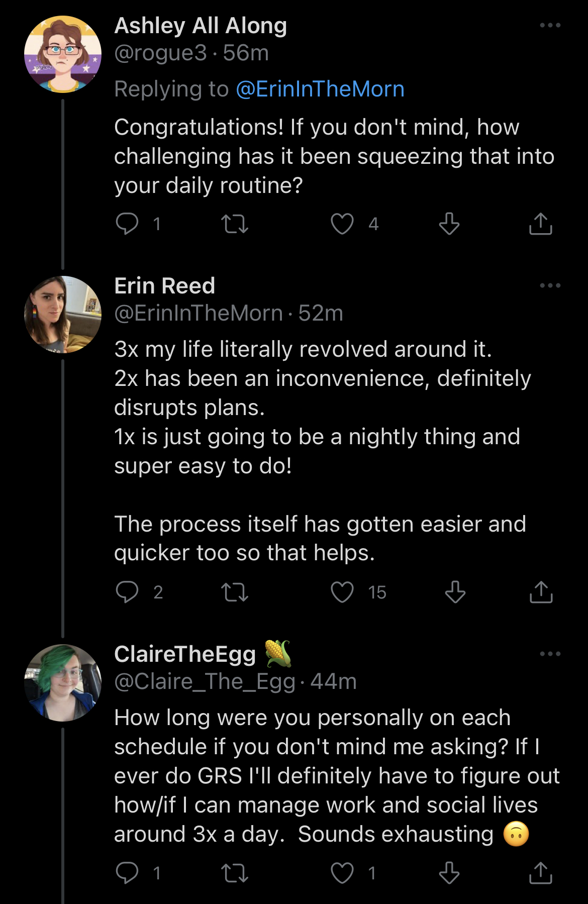Share ClaireTheEgg's tweet
This screenshot has height=904, width=588.
pyautogui.click(x=541, y=873)
